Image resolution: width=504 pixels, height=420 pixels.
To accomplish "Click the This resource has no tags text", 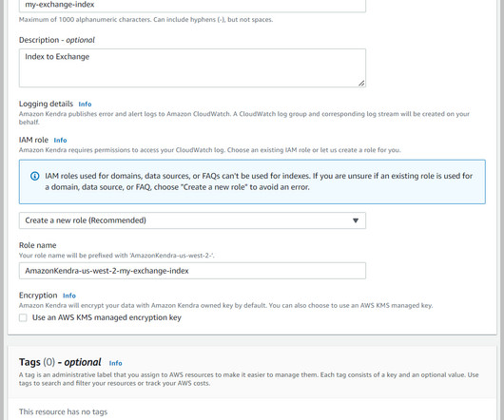I will 63,411.
